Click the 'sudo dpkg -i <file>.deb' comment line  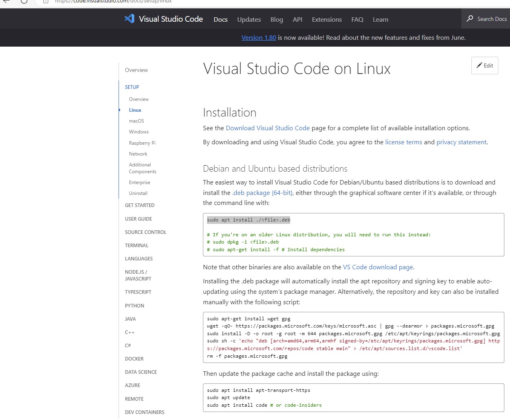click(243, 242)
